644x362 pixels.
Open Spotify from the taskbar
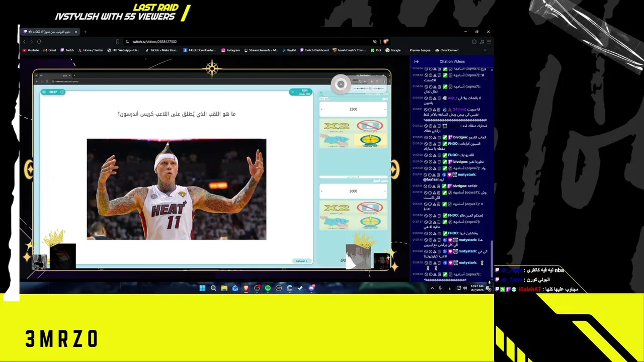268,288
